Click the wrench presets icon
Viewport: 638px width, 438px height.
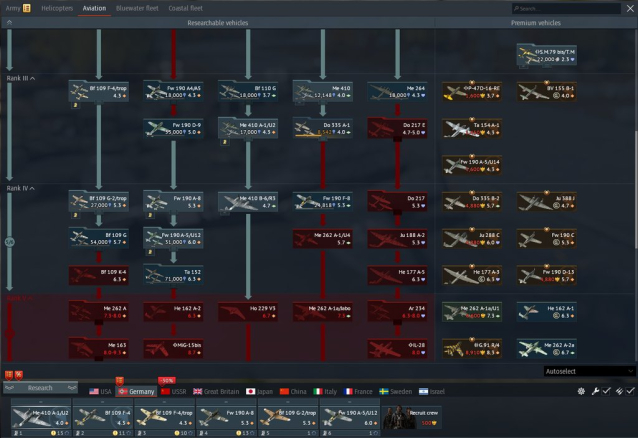pos(594,391)
